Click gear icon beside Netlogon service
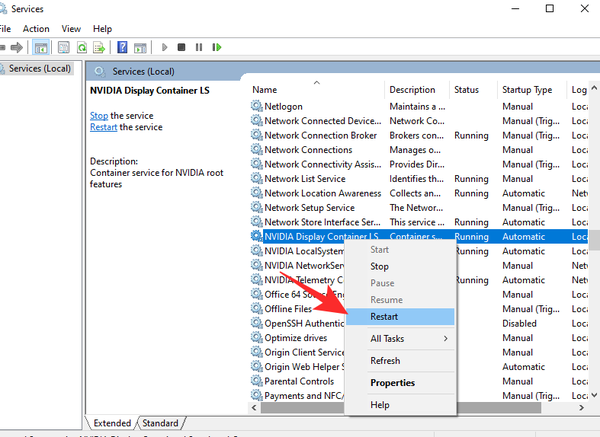This screenshot has height=437, width=600. 256,106
